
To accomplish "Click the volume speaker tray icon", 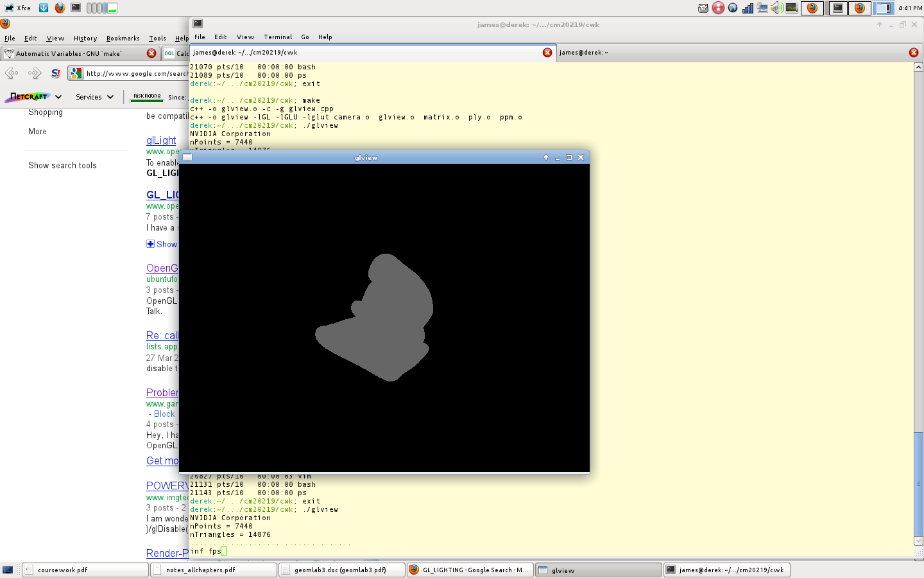I will tap(776, 8).
